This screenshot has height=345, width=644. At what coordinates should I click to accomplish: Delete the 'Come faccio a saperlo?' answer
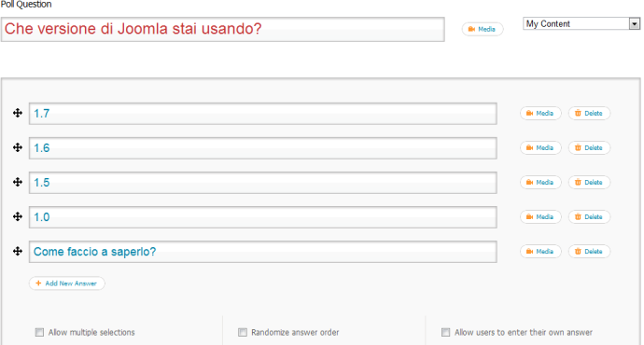pyautogui.click(x=589, y=251)
